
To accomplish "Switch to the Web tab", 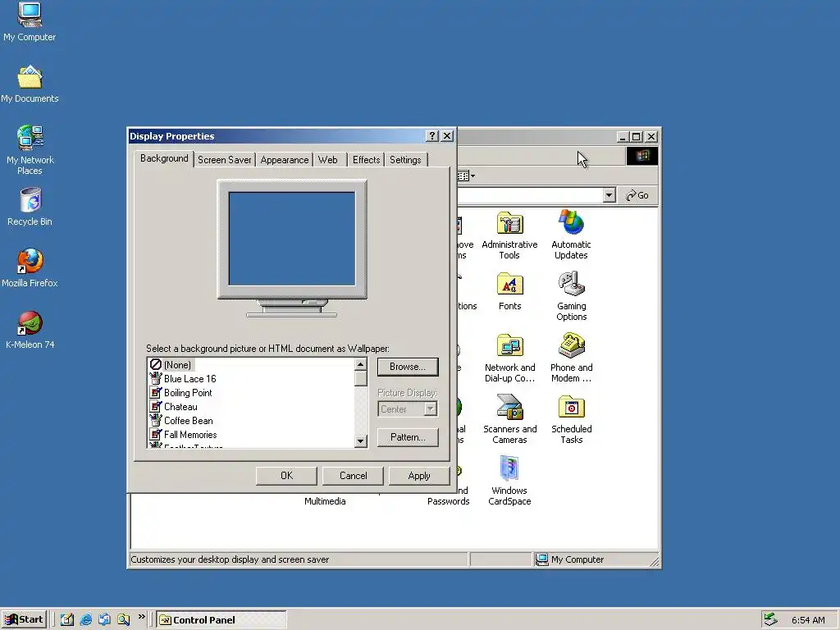I will coord(328,160).
